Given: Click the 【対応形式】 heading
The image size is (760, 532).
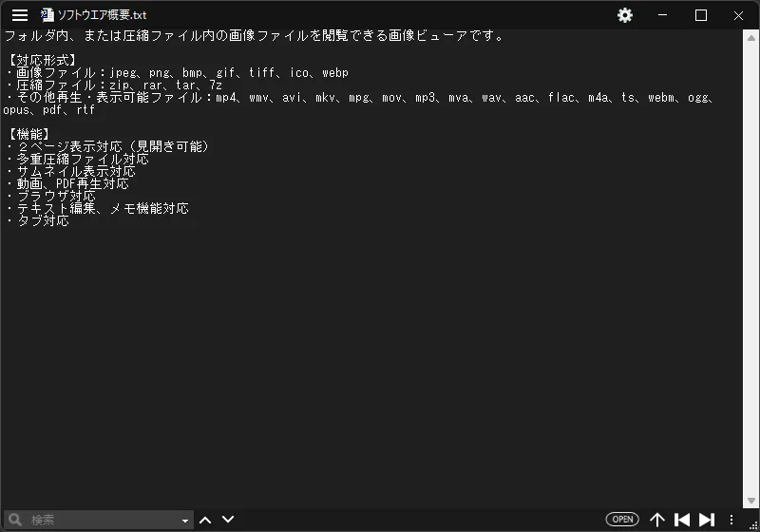Looking at the screenshot, I should click(41, 60).
